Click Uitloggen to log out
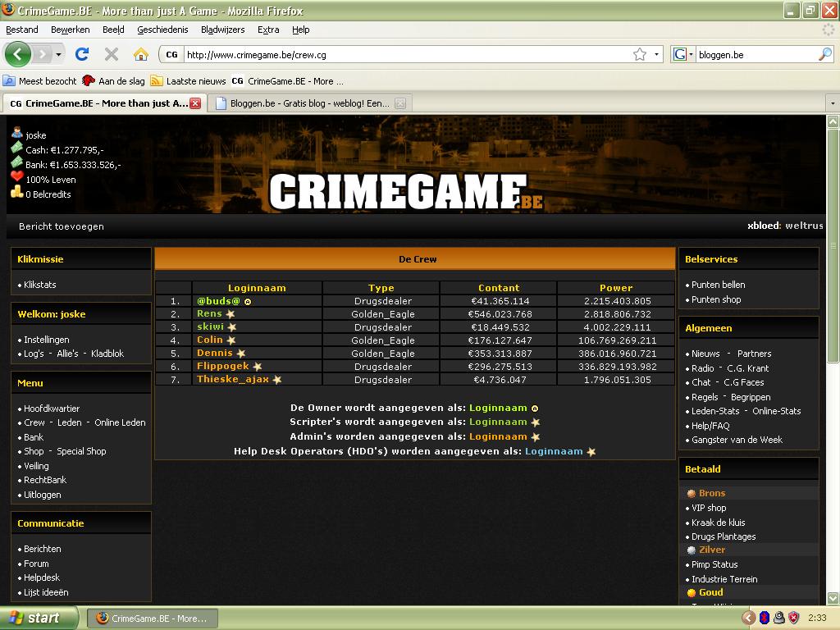This screenshot has height=630, width=840. 43,495
